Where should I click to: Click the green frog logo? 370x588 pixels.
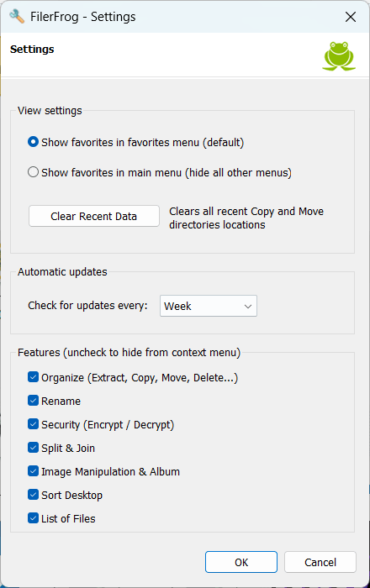point(339,56)
